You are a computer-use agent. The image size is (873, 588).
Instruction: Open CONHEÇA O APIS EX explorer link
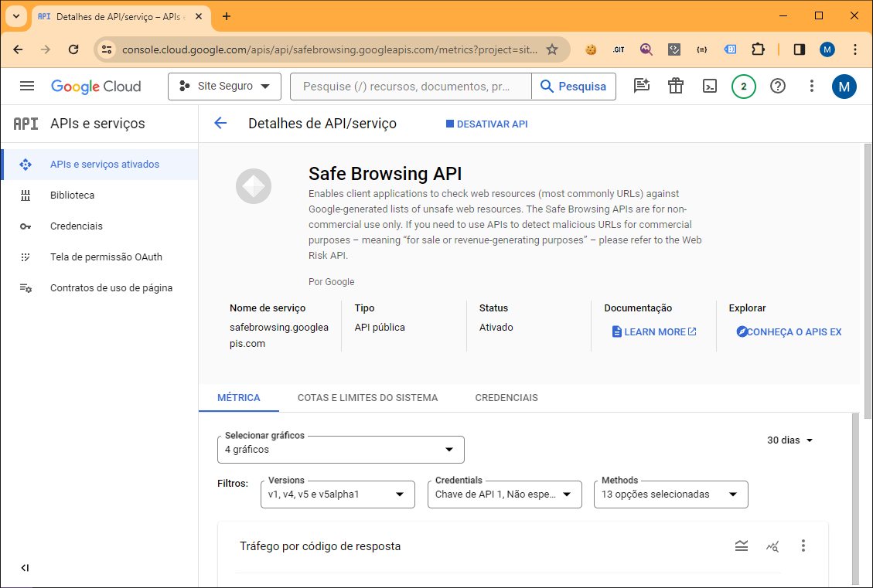[x=789, y=332]
